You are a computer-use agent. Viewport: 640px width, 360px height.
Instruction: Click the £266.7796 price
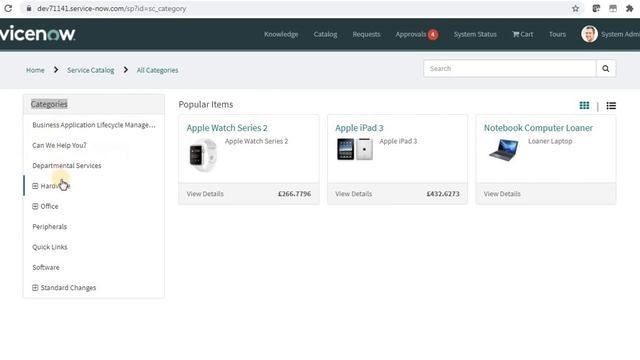pos(294,194)
